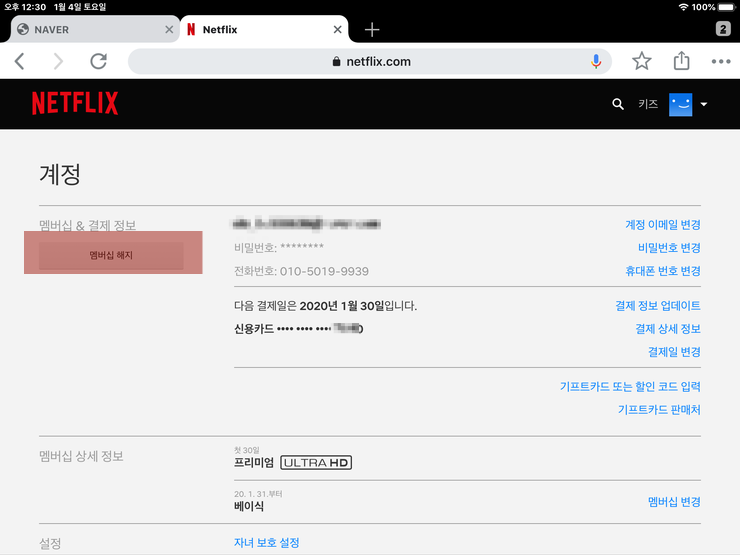Expand the profile dropdown arrow
Image resolution: width=740 pixels, height=555 pixels.
tap(704, 104)
